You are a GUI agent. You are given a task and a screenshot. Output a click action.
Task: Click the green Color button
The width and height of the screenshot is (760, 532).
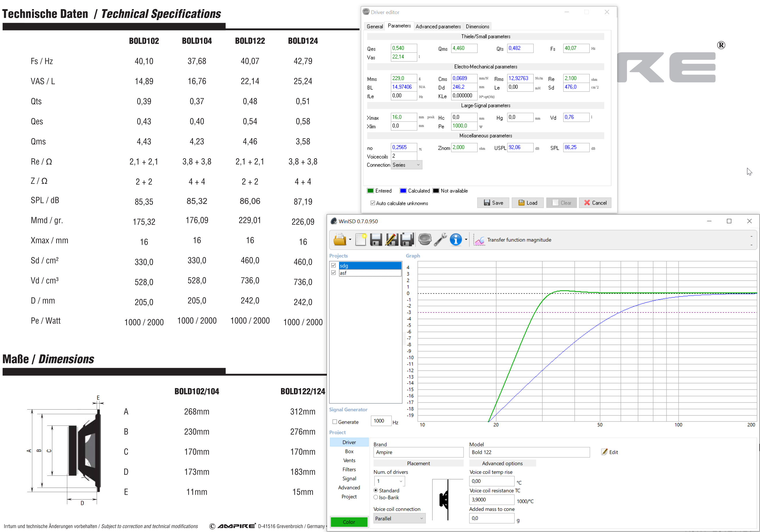349,522
